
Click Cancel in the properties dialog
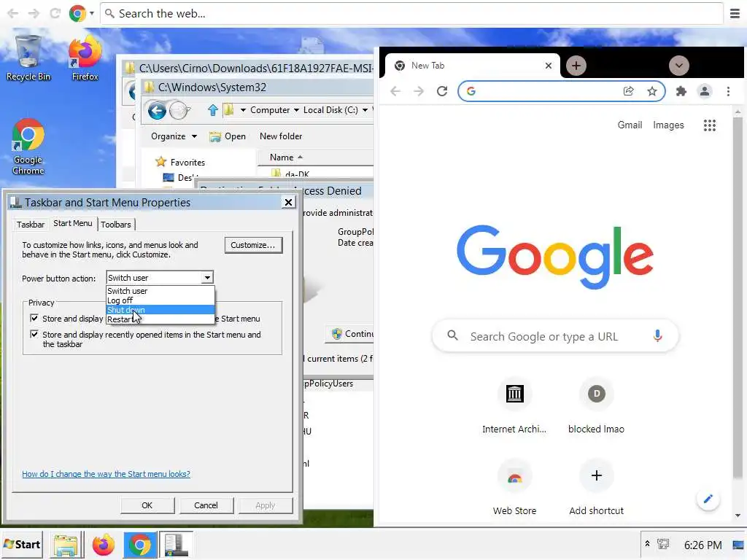tap(206, 505)
